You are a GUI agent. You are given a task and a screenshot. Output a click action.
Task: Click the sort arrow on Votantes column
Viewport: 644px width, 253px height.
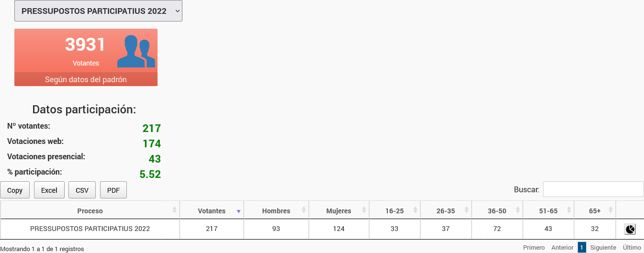[x=238, y=211]
